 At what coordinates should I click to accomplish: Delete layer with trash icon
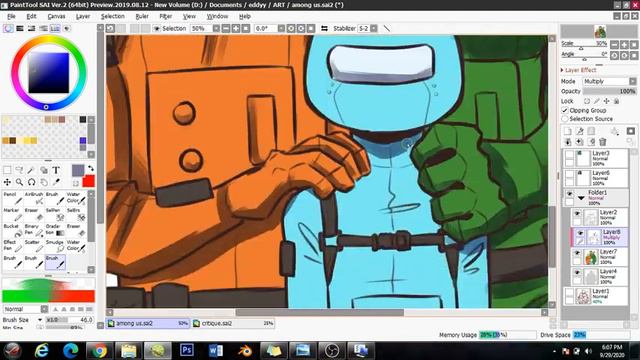click(x=602, y=142)
